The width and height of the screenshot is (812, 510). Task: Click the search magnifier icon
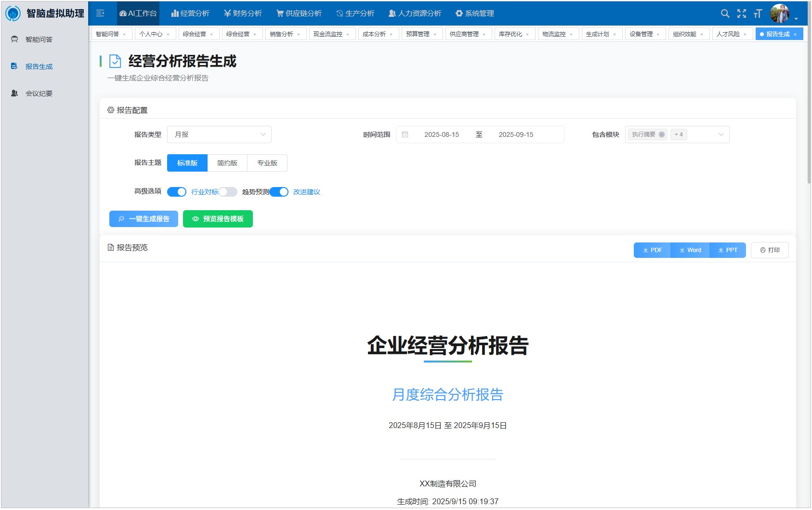click(x=725, y=13)
